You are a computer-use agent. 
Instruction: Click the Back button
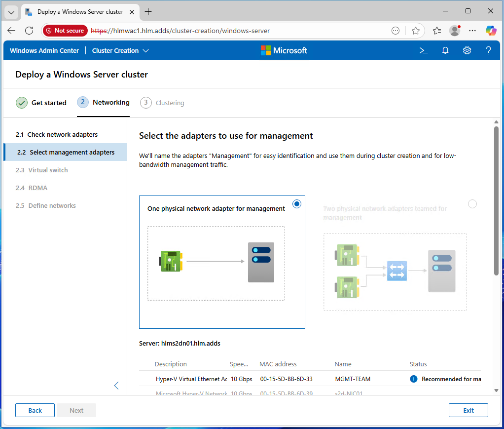point(35,410)
